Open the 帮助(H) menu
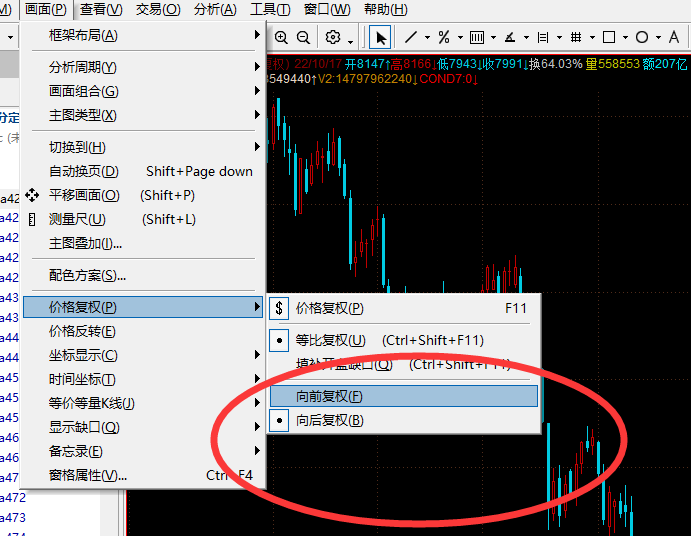The height and width of the screenshot is (536, 691). (x=386, y=9)
